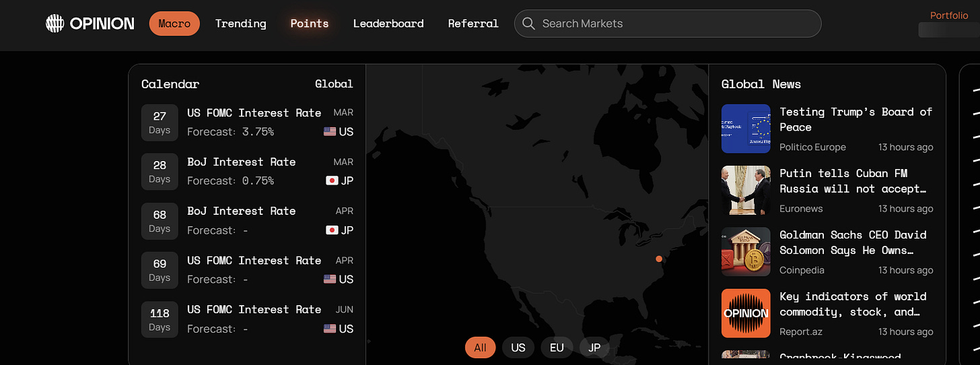Open BoJ Interest Rate MAR event

247,171
